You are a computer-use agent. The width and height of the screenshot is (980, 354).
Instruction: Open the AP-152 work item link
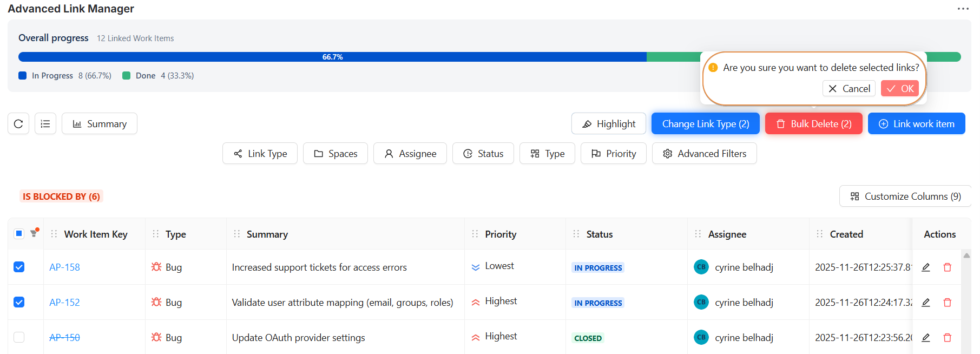pyautogui.click(x=64, y=303)
